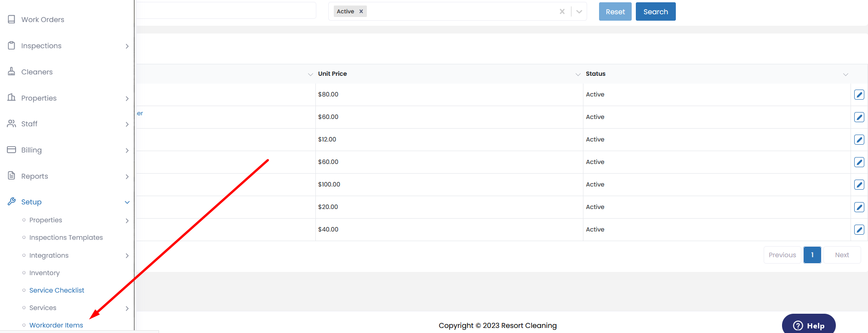Click the Work Orders sidebar icon
This screenshot has width=868, height=333.
11,19
